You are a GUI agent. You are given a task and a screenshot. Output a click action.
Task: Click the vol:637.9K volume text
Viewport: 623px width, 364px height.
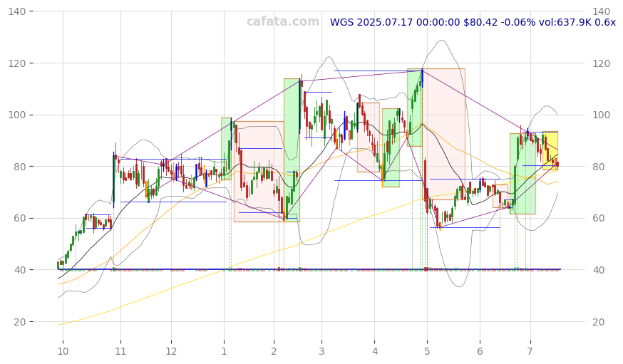(x=565, y=22)
